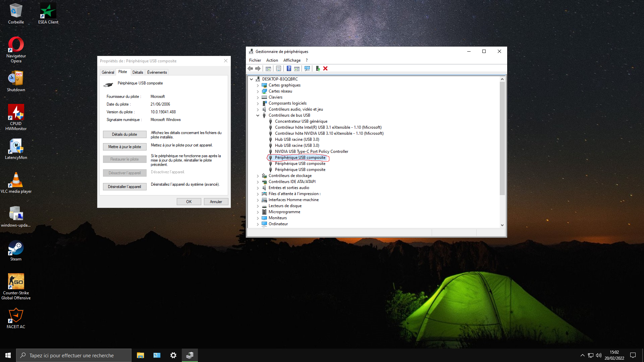644x362 pixels.
Task: Click the Properties toolbar icon
Action: click(x=278, y=68)
